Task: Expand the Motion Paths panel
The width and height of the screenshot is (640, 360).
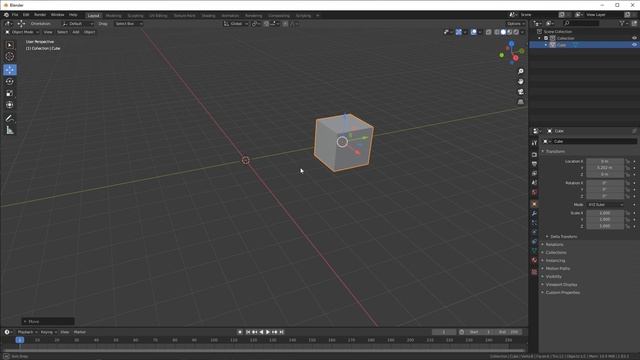Action: pyautogui.click(x=558, y=269)
